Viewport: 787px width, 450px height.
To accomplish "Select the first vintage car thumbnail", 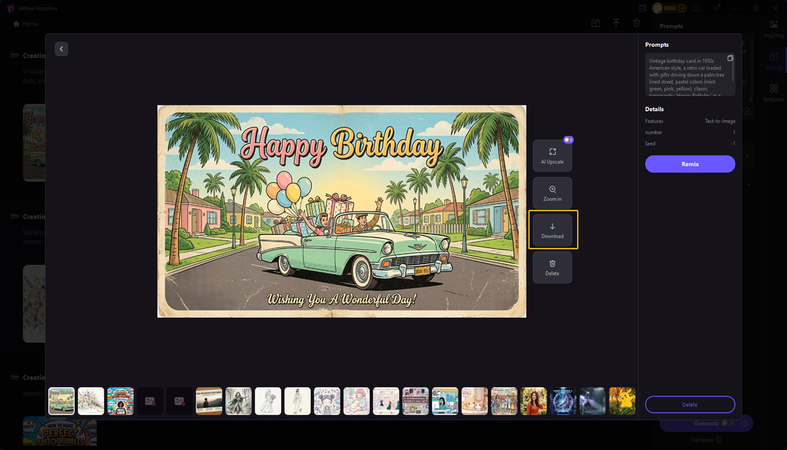I will point(62,400).
